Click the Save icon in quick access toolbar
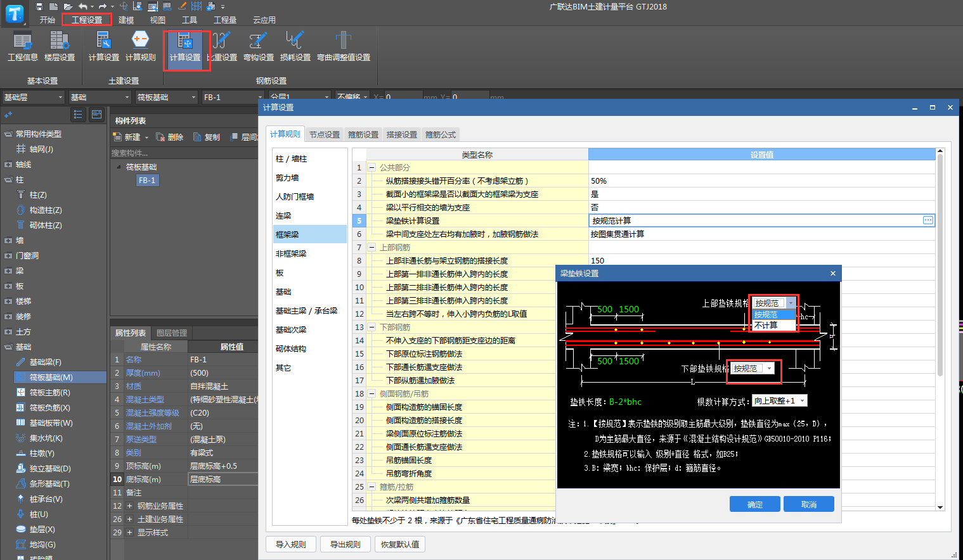Image resolution: width=963 pixels, height=560 pixels. coord(39,6)
